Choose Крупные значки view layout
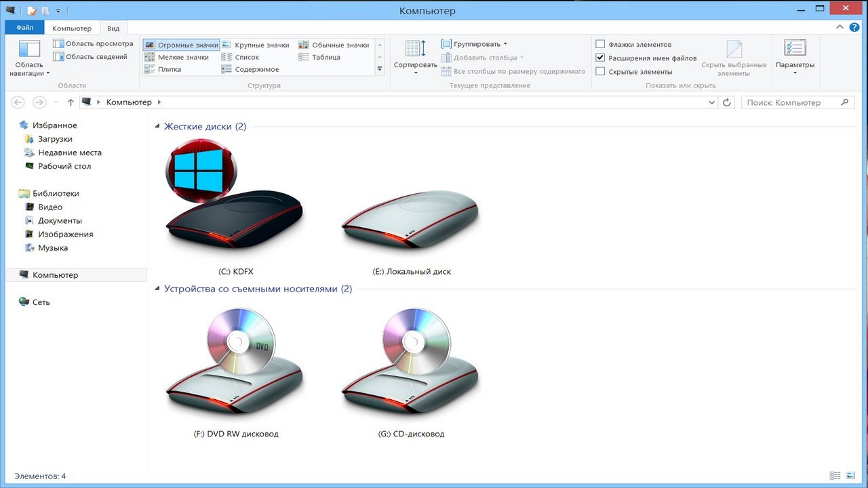868x488 pixels. pyautogui.click(x=255, y=45)
